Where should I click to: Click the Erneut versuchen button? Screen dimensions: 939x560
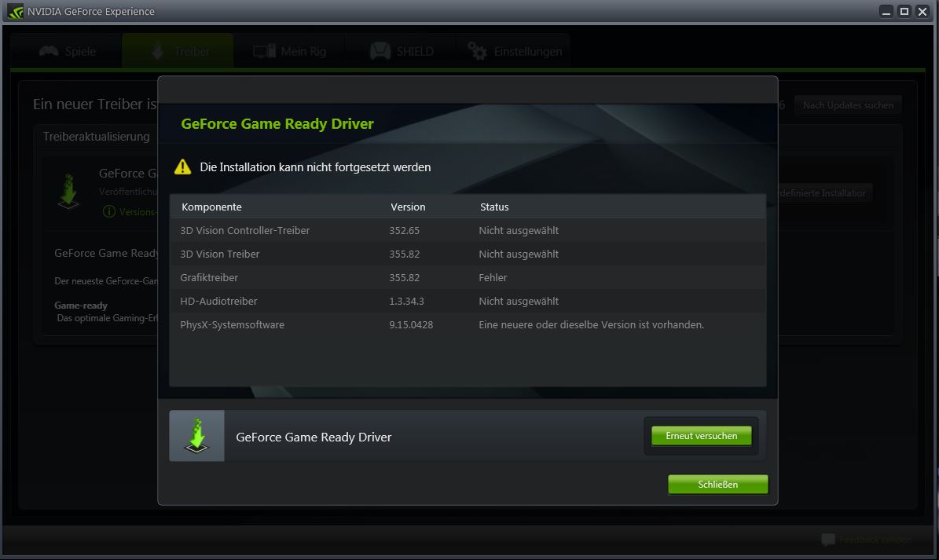(x=701, y=436)
